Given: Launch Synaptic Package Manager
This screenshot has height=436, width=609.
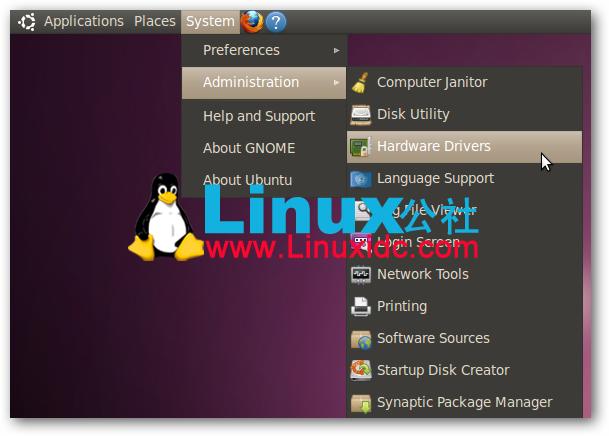Looking at the screenshot, I should click(x=465, y=403).
